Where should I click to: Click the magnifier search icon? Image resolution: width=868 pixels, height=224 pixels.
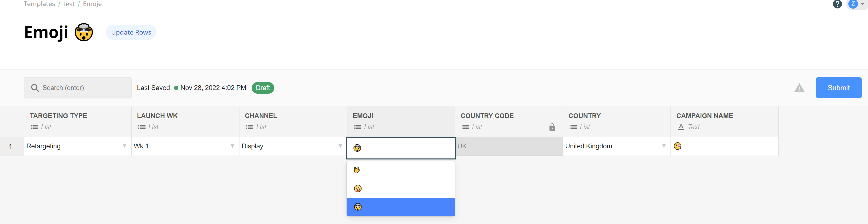[35, 88]
